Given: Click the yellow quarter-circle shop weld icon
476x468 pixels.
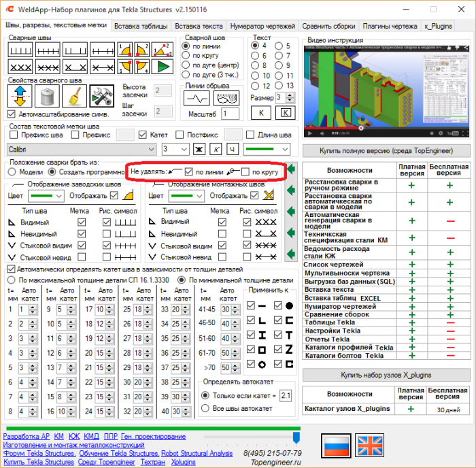Looking at the screenshot, I should (129, 196).
